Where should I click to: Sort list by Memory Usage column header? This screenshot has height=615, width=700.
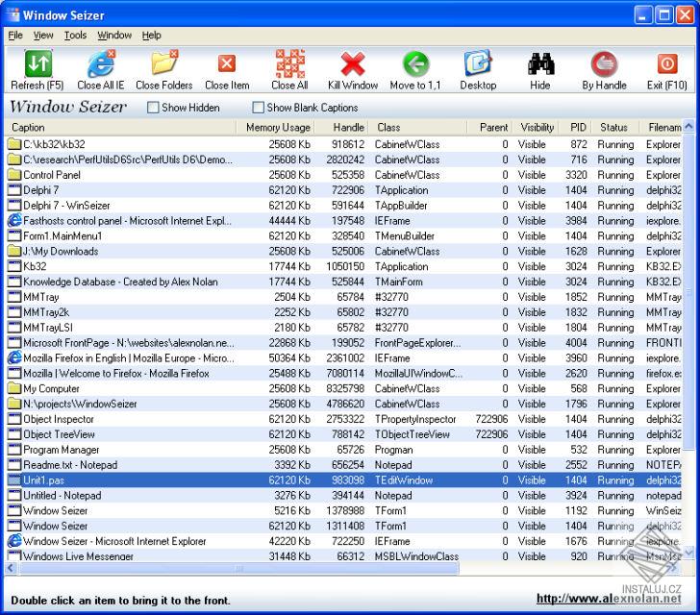[x=277, y=128]
